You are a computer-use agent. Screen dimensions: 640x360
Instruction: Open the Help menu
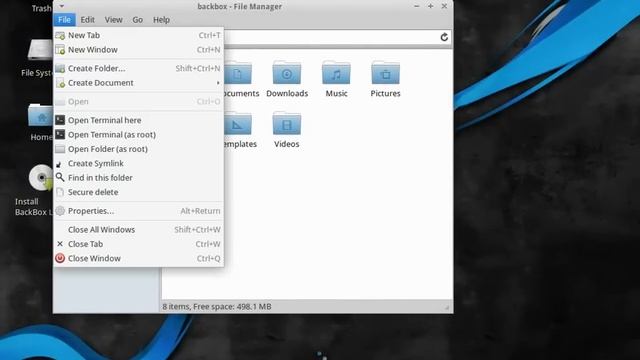tap(161, 20)
